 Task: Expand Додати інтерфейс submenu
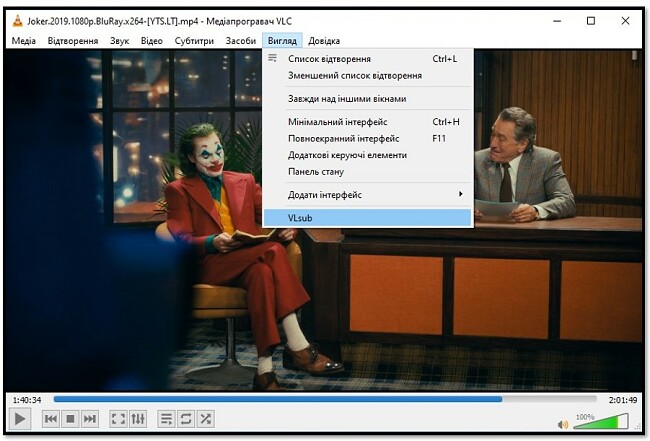pyautogui.click(x=368, y=195)
